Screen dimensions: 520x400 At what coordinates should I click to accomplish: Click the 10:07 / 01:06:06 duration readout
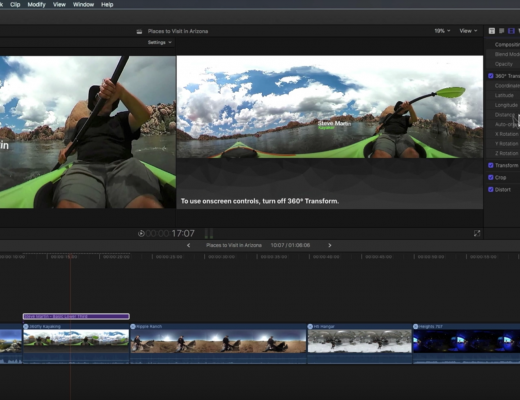(290, 245)
